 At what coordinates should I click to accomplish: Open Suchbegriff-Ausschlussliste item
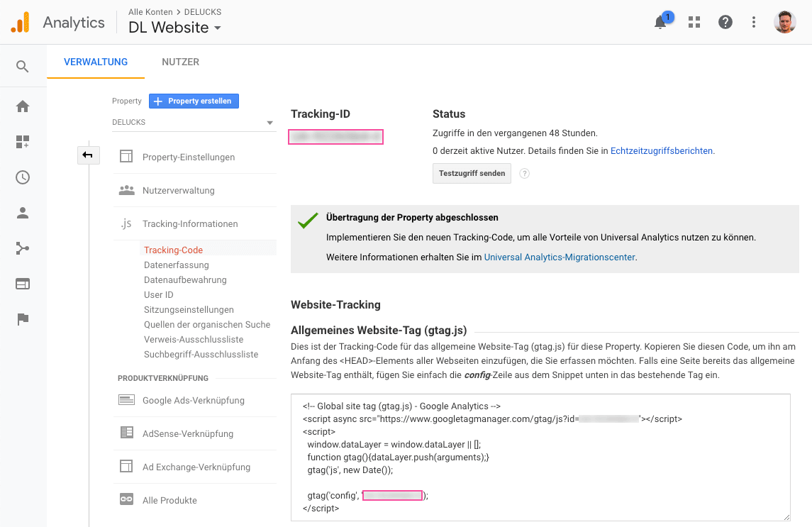point(201,355)
